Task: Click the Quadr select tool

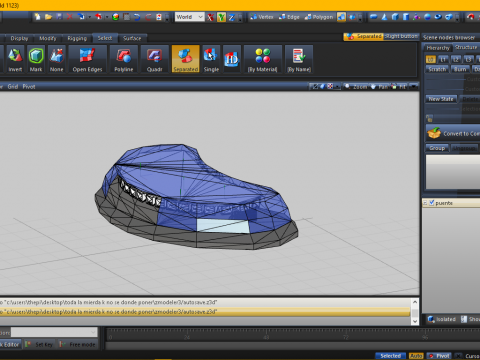Action: (154, 59)
